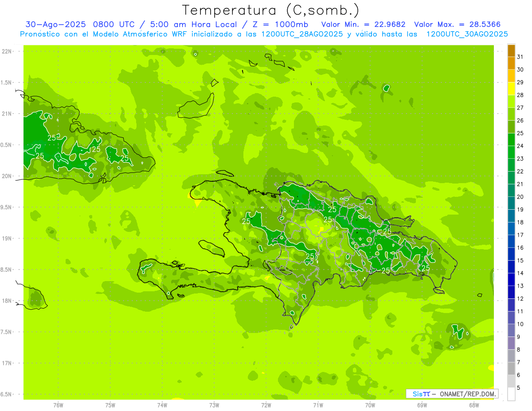Click the '70W' longitude axis label
Screen dimensions: 532x411
tap(370, 405)
